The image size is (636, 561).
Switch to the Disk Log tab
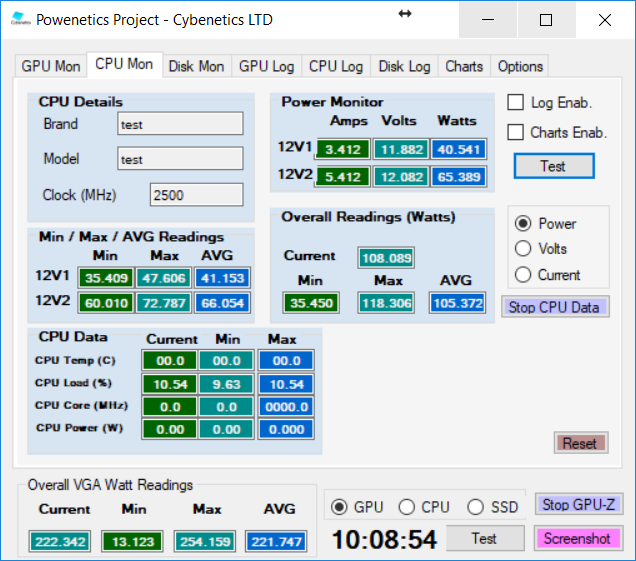404,66
